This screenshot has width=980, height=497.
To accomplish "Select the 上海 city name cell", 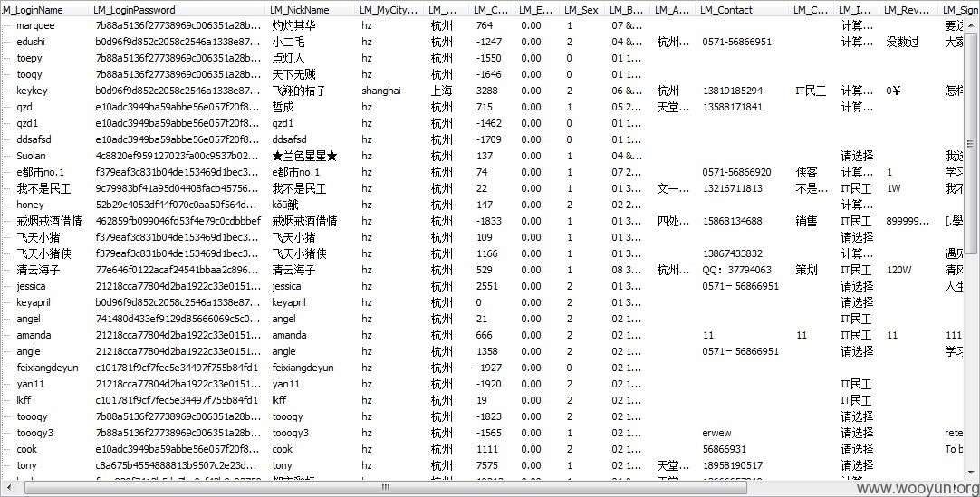I will click(x=441, y=91).
